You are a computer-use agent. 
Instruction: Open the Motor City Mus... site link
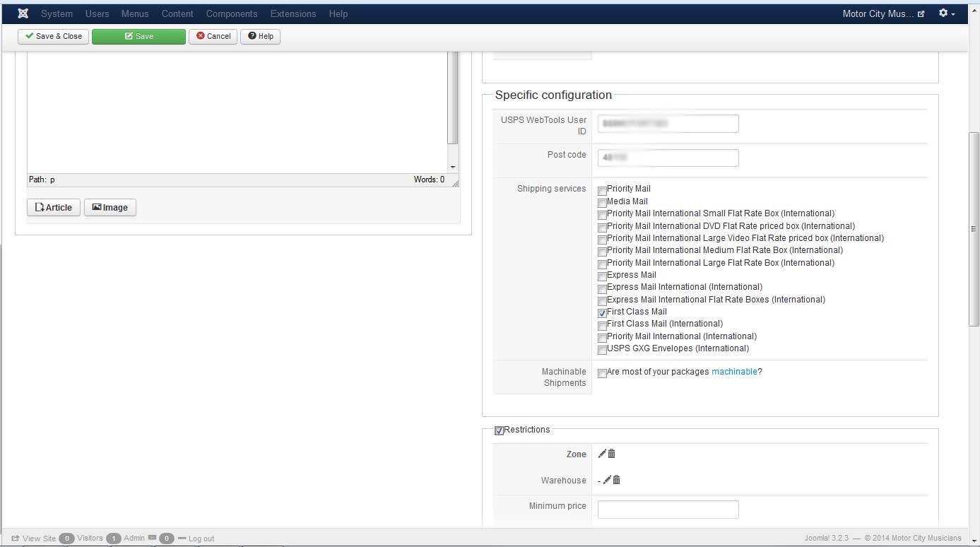883,13
